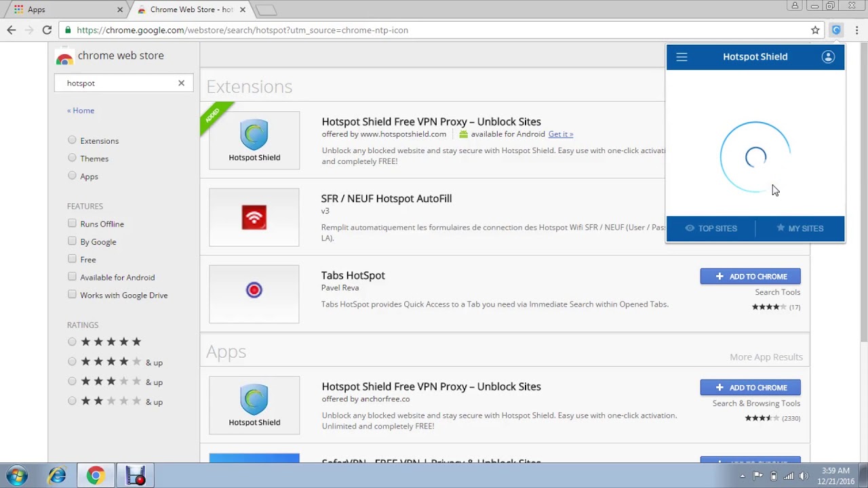Click More App Results link
Viewport: 868px width, 488px height.
coord(766,357)
